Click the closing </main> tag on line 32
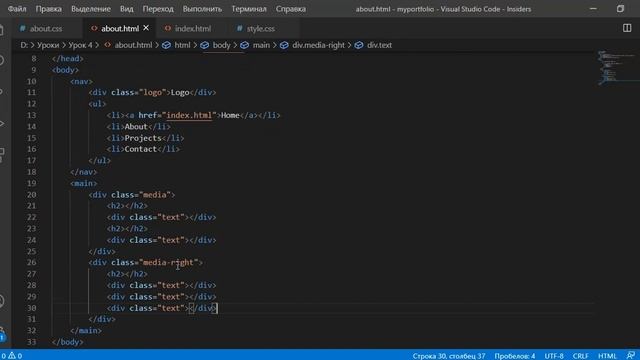Viewport: 640px width, 360px height. pyautogui.click(x=86, y=330)
